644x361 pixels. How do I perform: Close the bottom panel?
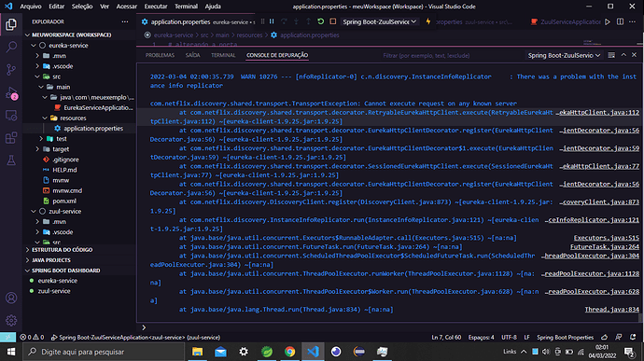[634, 55]
